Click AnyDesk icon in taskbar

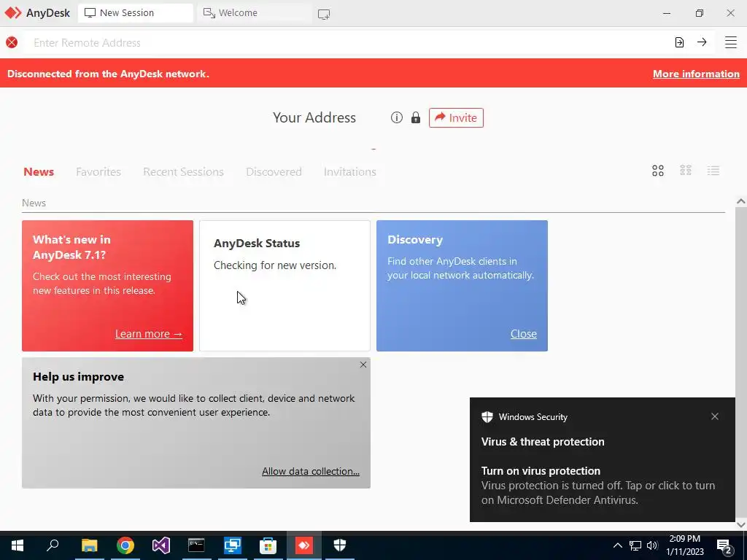[x=304, y=545]
